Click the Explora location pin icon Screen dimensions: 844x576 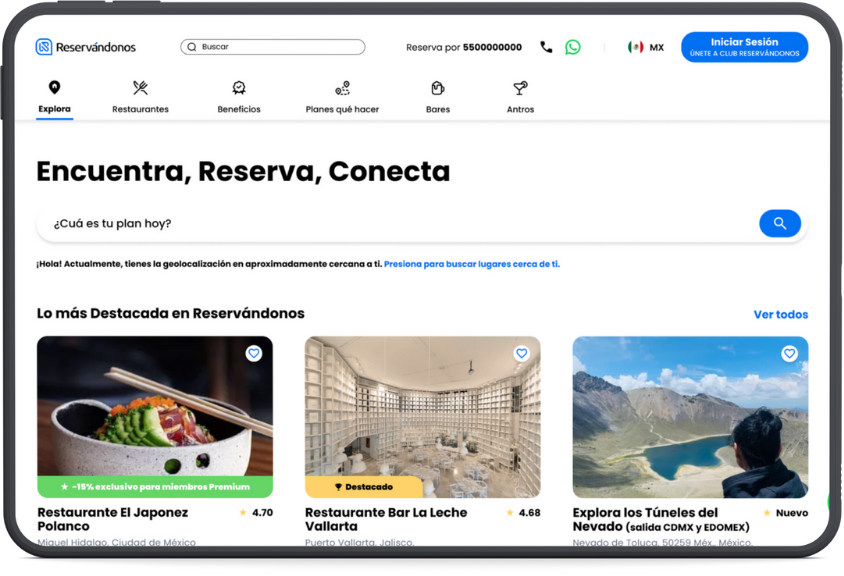(54, 87)
